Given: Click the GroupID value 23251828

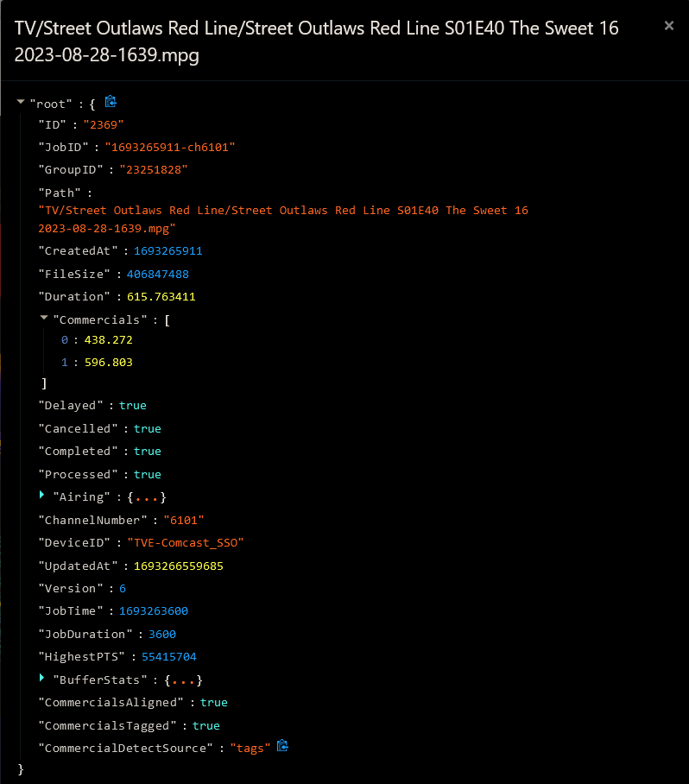Looking at the screenshot, I should coord(153,170).
